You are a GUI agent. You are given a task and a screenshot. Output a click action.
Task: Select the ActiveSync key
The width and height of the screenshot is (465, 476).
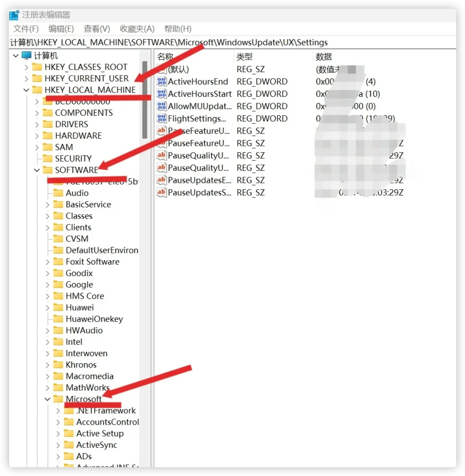(x=97, y=445)
